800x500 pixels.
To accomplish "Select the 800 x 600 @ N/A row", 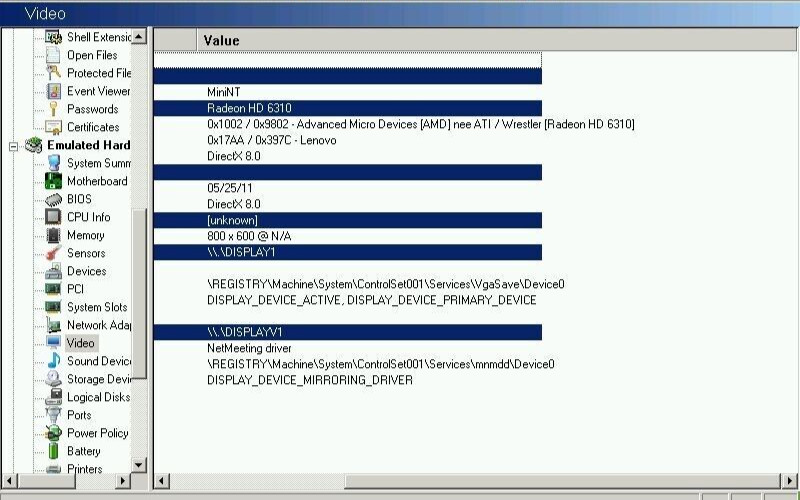I will click(347, 236).
